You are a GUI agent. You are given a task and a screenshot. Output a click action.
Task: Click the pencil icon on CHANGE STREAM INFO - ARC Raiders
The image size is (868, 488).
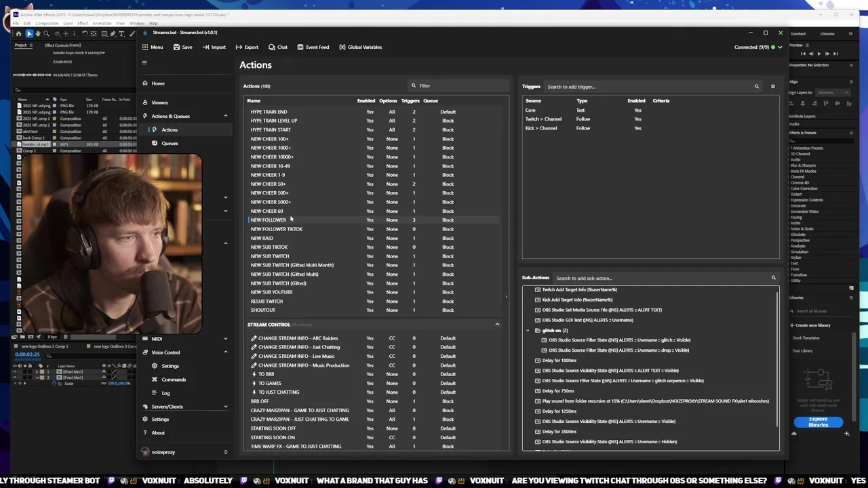point(254,338)
